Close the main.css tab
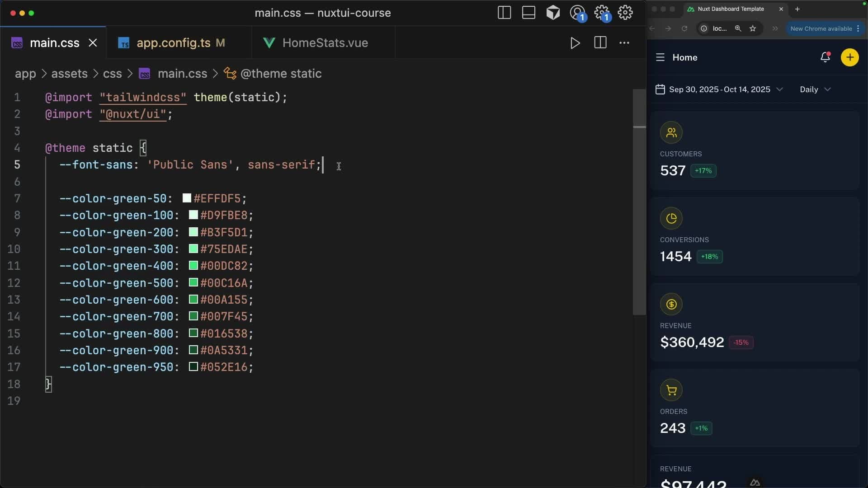Screen dimensions: 868x488 point(93,43)
